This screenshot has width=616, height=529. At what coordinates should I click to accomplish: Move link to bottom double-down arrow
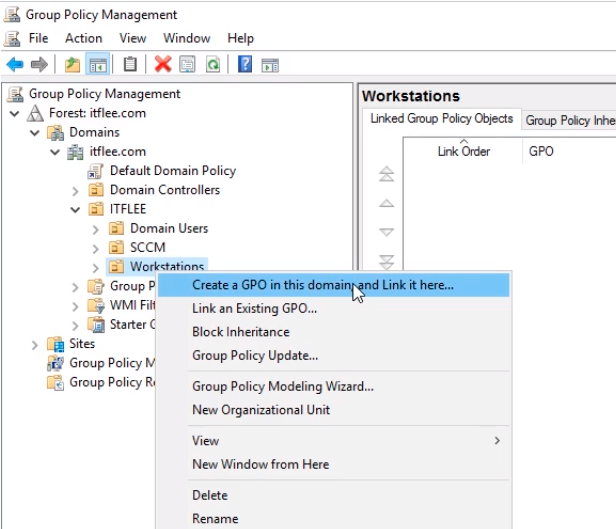click(386, 262)
